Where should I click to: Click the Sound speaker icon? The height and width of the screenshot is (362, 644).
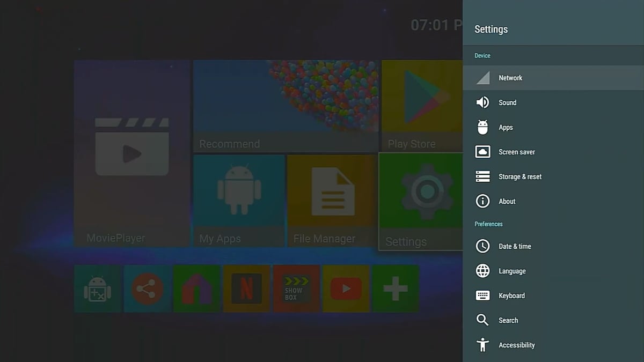click(482, 102)
